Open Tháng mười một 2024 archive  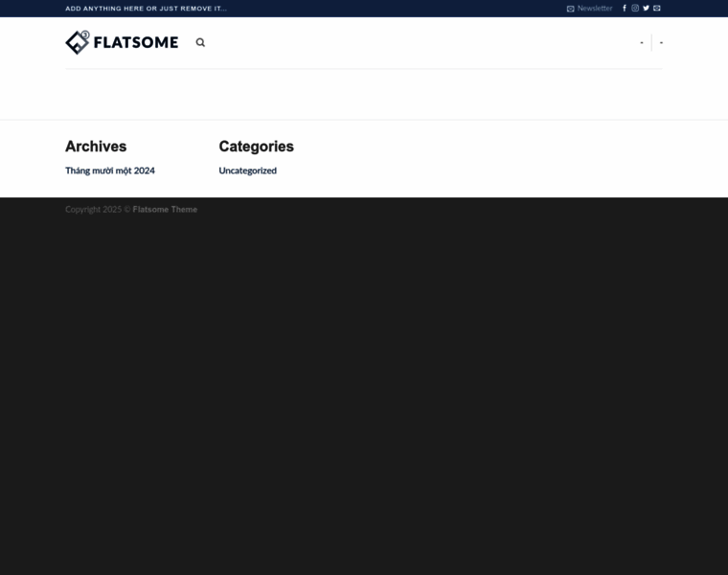pyautogui.click(x=110, y=171)
